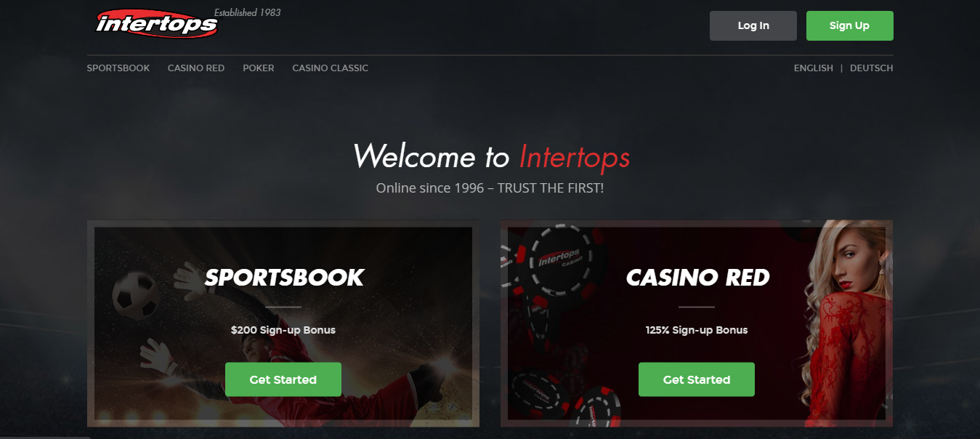Open the Log In button
This screenshot has width=980, height=439.
[753, 25]
